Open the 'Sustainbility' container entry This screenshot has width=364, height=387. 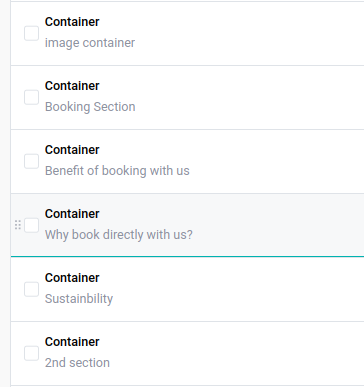tap(79, 299)
